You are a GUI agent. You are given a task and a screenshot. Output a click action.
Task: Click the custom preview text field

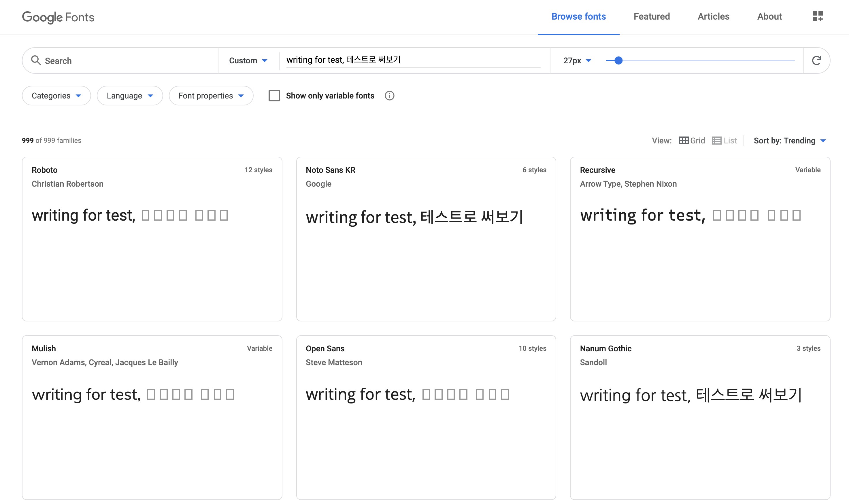tap(413, 60)
